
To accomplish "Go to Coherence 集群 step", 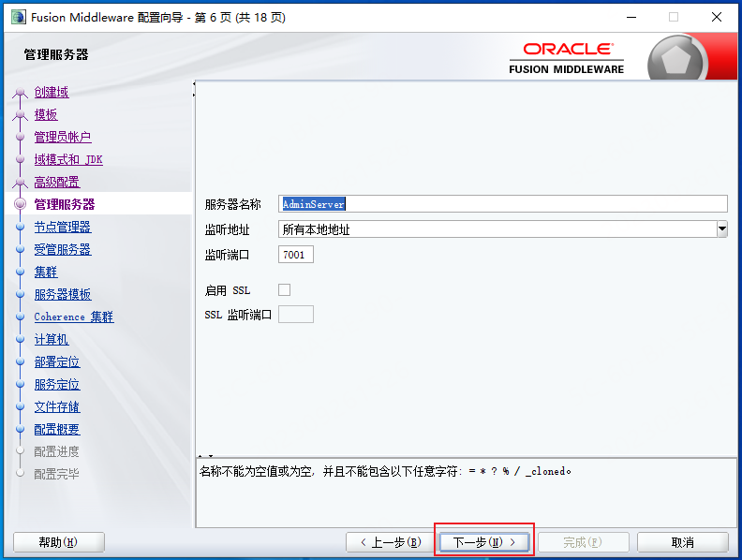I will (x=74, y=317).
